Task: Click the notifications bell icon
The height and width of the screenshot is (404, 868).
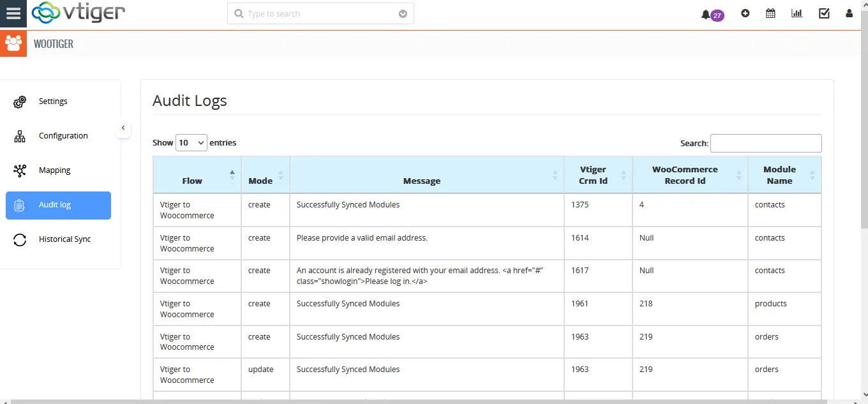Action: pos(705,15)
